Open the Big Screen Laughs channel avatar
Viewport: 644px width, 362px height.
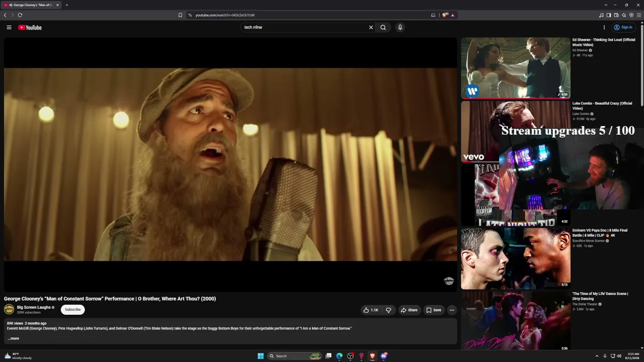point(9,310)
